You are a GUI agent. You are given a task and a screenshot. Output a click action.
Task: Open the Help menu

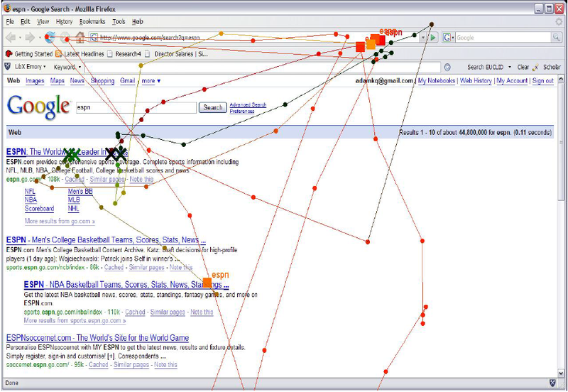[137, 22]
